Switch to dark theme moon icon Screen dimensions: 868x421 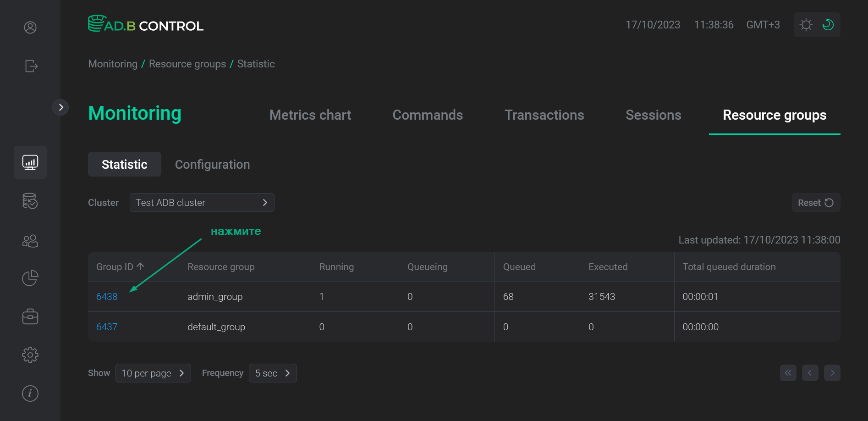[828, 25]
